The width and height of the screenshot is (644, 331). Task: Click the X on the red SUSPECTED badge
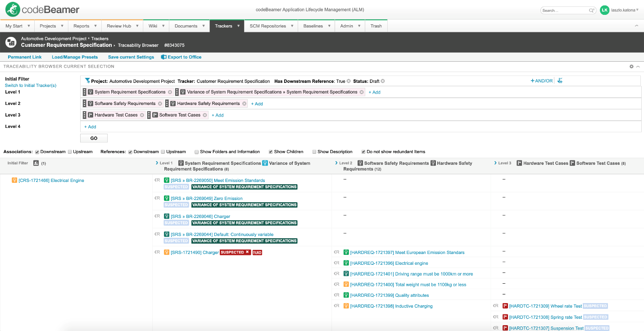tap(247, 252)
